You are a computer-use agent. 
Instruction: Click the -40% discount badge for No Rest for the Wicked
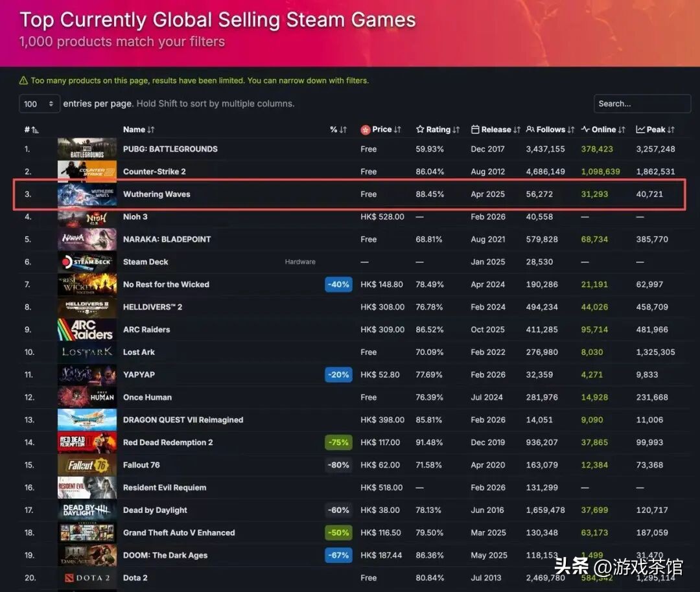pyautogui.click(x=338, y=284)
